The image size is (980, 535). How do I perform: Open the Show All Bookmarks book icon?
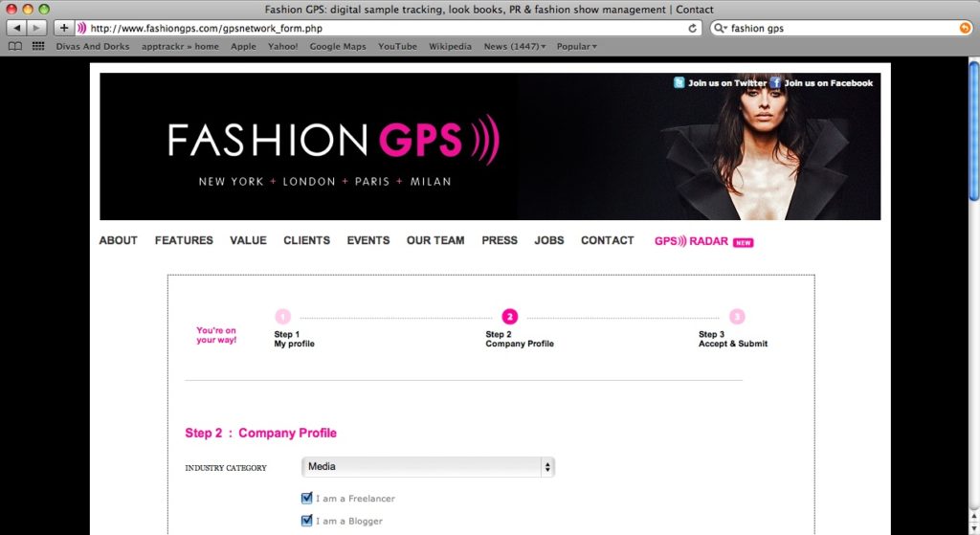click(x=15, y=46)
